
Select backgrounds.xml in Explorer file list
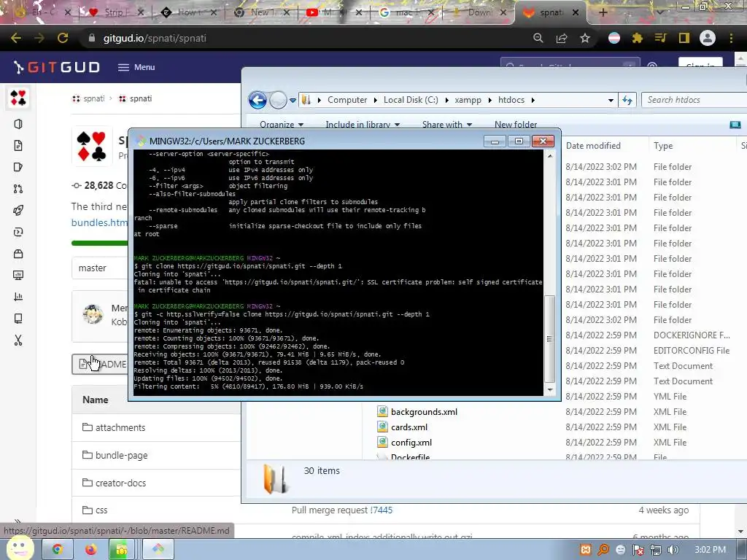click(424, 412)
